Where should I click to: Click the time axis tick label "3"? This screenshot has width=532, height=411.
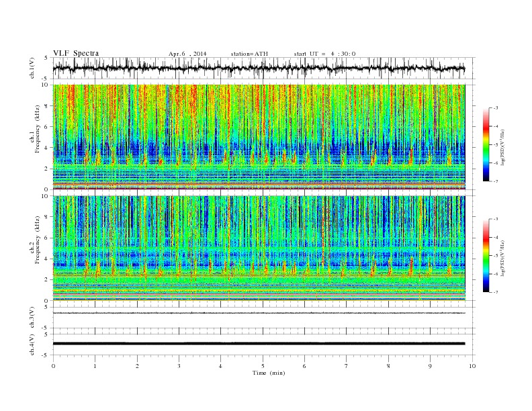click(179, 366)
